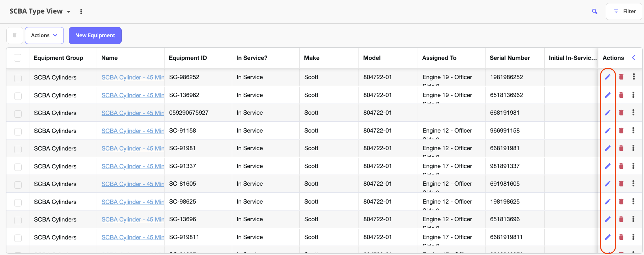The height and width of the screenshot is (255, 644).
Task: Click serial number 6518136962
Action: click(506, 95)
